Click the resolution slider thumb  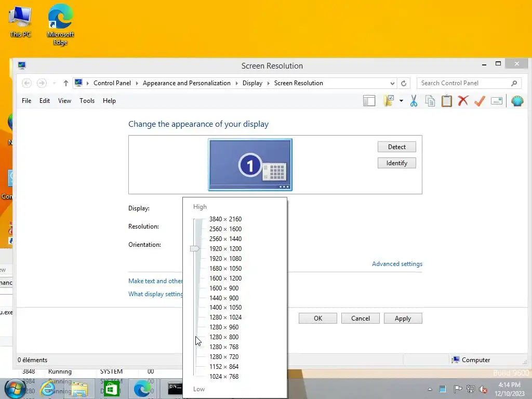click(x=195, y=249)
